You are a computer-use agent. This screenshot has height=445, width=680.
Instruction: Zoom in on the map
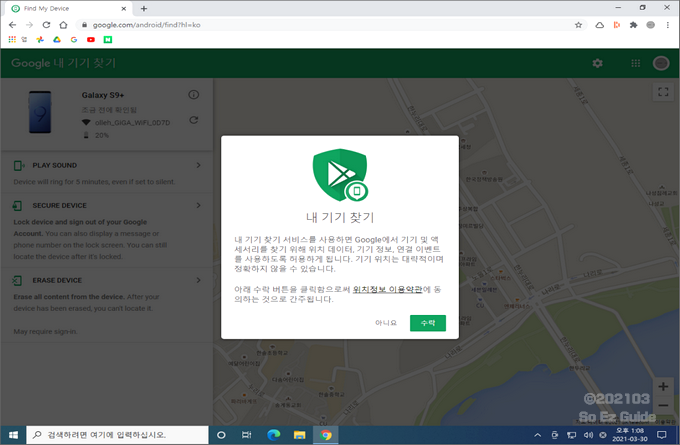point(662,386)
